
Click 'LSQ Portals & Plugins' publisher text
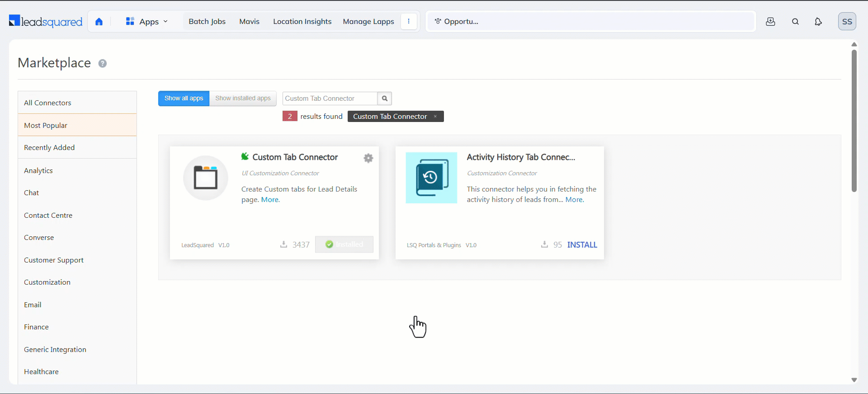(434, 245)
